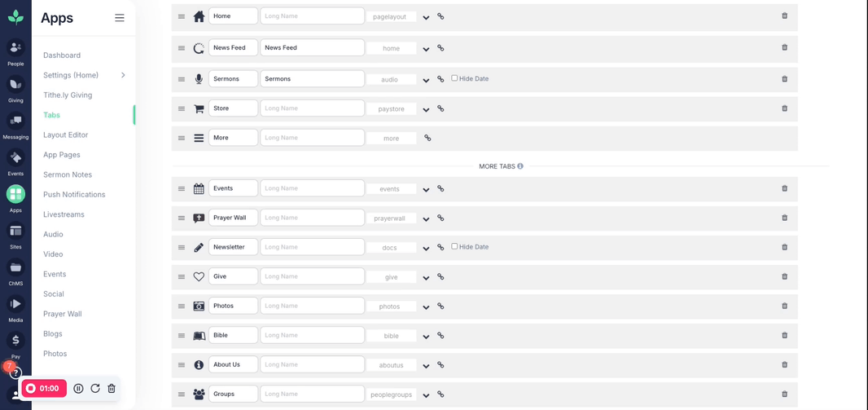This screenshot has height=410, width=868.
Task: Enable Hide Date for the Newsletter tab
Action: coord(454,246)
